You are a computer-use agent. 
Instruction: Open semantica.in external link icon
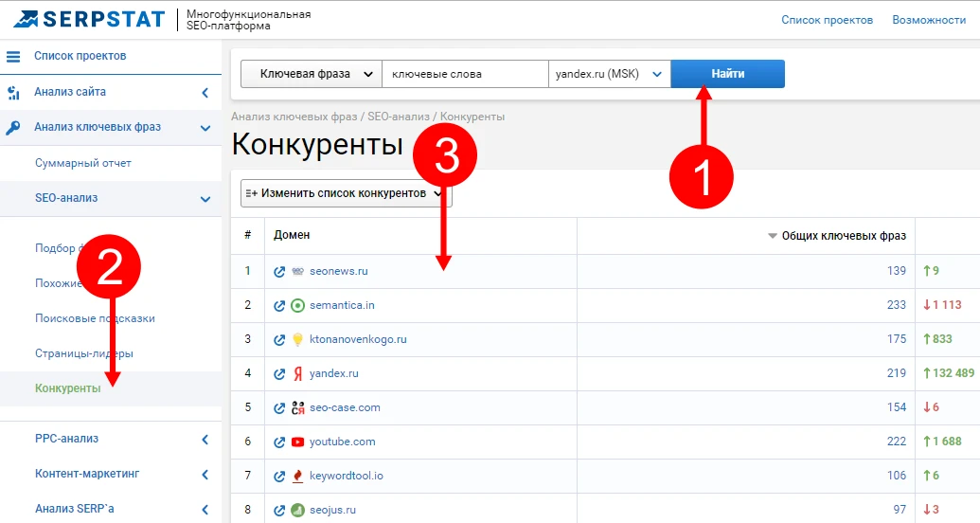click(279, 305)
